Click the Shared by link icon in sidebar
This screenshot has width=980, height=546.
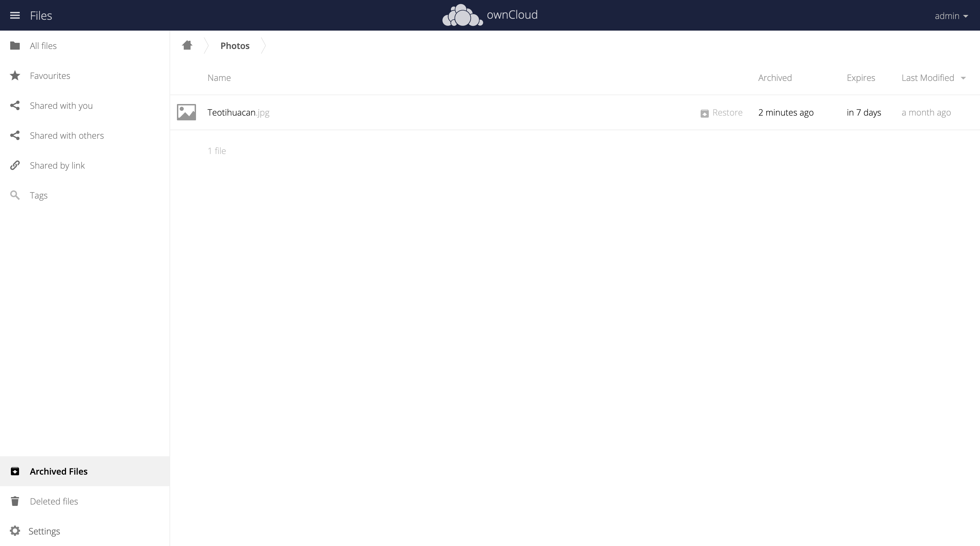(x=15, y=165)
